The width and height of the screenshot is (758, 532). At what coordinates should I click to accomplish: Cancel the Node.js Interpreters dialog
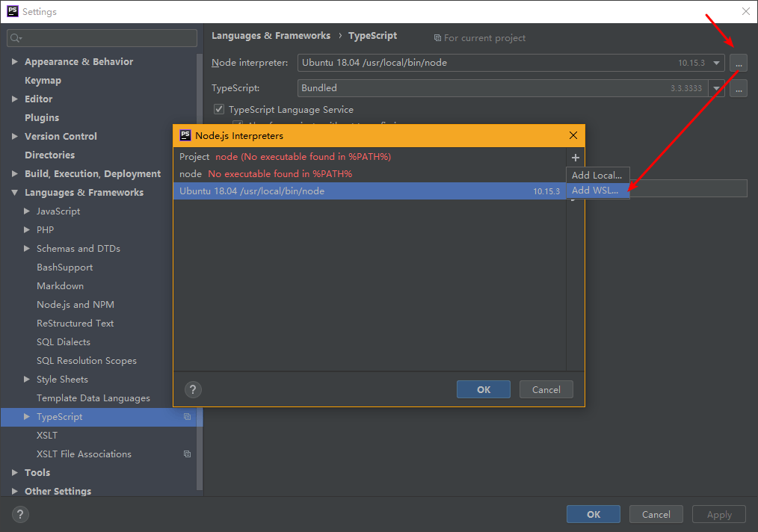click(x=546, y=389)
